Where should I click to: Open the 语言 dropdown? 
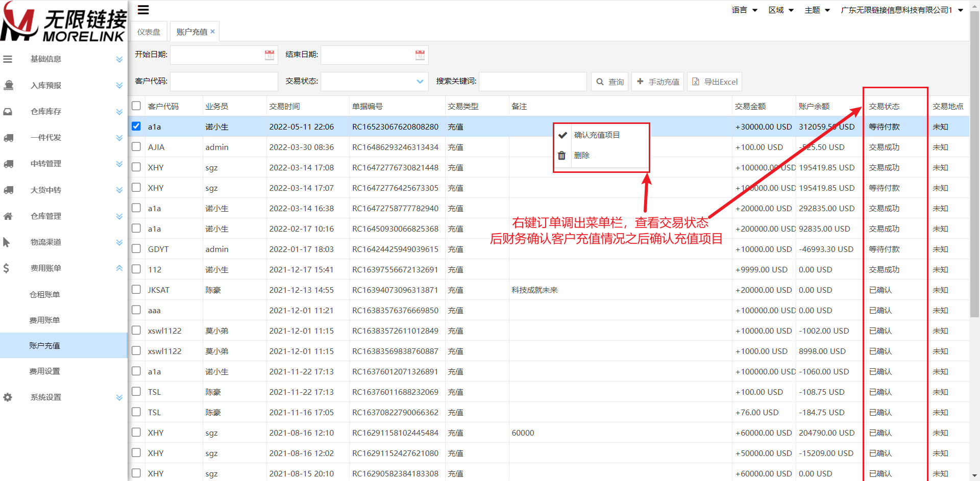point(744,10)
